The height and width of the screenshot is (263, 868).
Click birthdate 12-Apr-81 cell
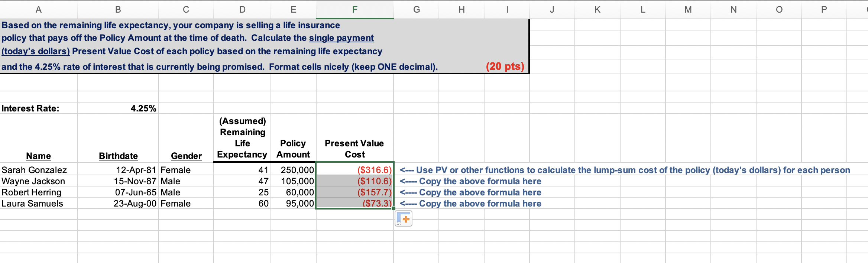click(118, 170)
